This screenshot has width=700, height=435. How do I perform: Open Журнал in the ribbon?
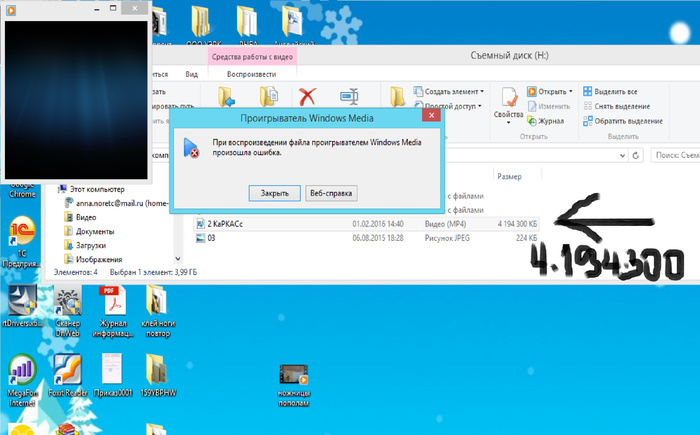(546, 121)
